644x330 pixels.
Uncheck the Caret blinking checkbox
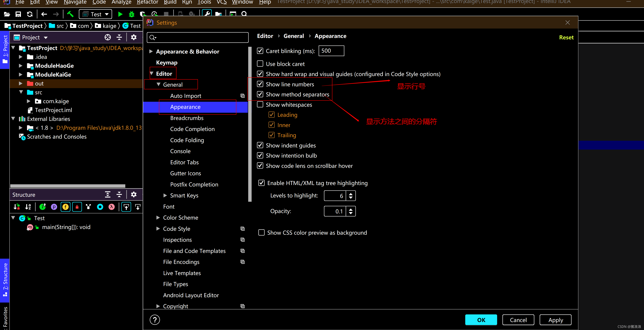[x=260, y=51]
